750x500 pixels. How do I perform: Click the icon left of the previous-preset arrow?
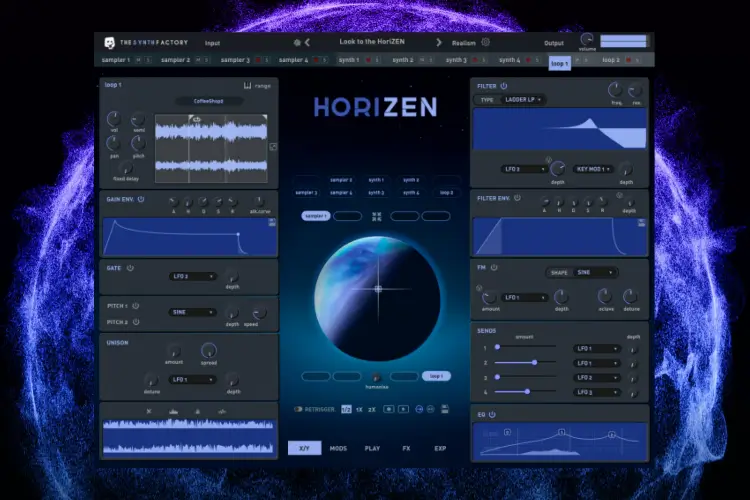pos(297,43)
